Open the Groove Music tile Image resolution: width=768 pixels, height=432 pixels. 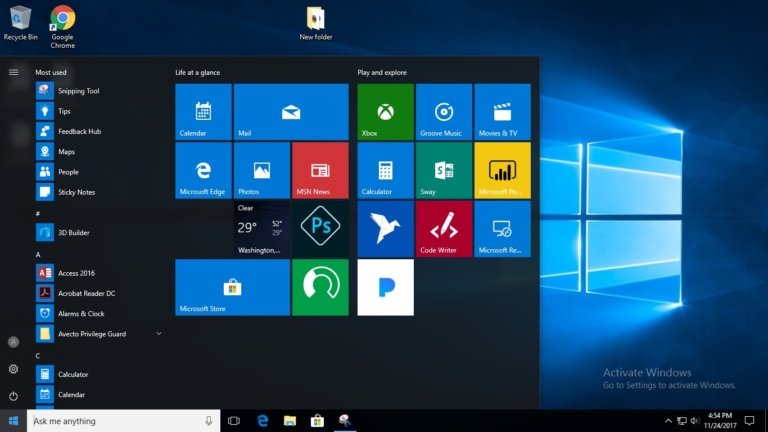click(x=444, y=112)
